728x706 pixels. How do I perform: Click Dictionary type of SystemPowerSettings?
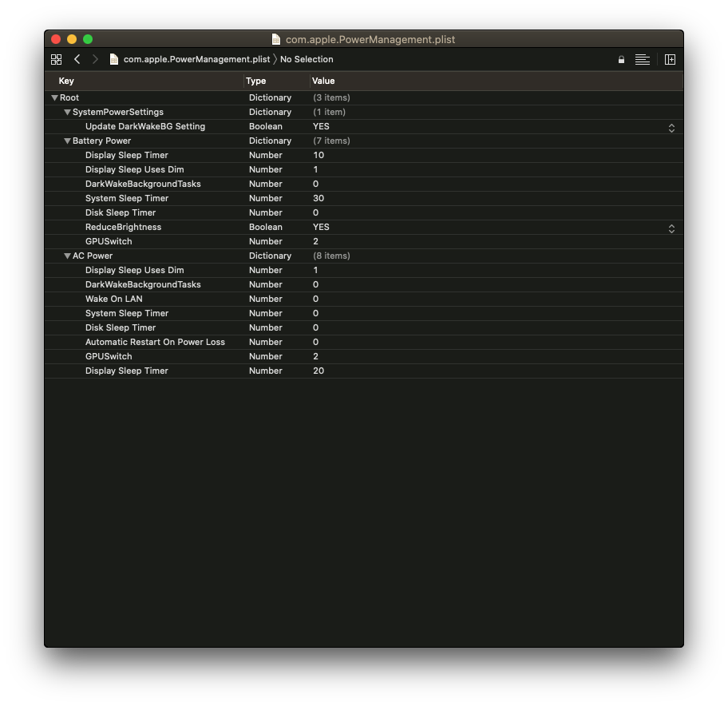pos(271,113)
